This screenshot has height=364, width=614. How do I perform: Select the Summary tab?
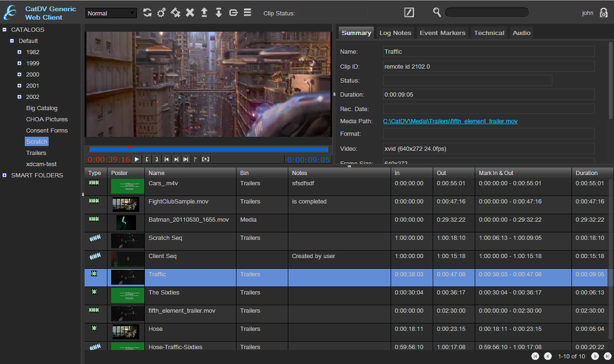pyautogui.click(x=356, y=33)
